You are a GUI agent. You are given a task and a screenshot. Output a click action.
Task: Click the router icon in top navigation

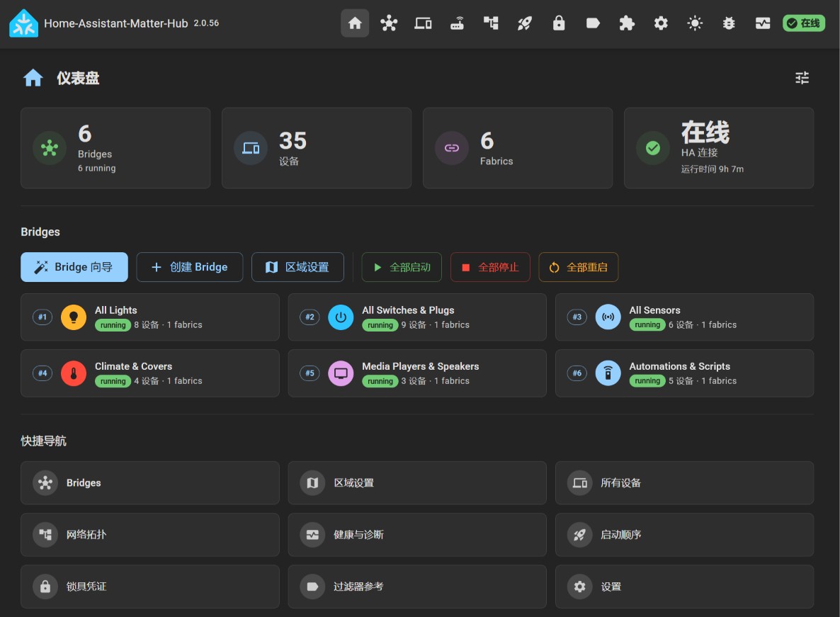pos(457,23)
